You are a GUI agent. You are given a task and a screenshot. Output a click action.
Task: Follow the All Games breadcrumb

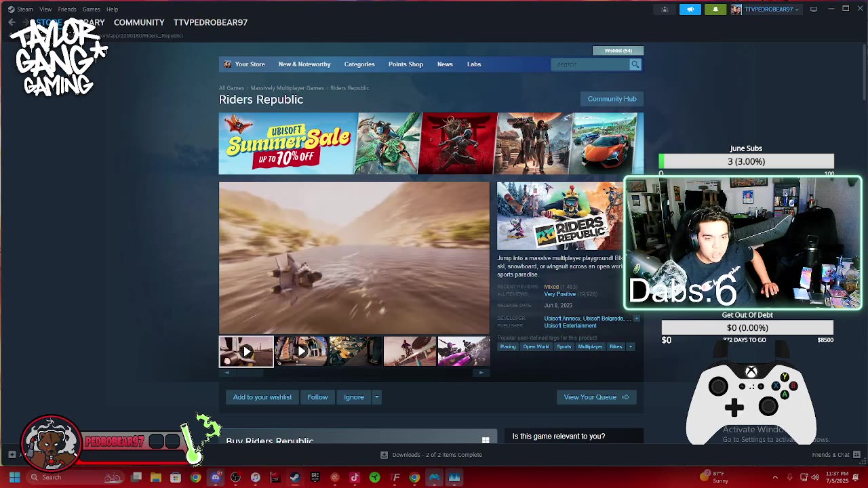(x=231, y=88)
